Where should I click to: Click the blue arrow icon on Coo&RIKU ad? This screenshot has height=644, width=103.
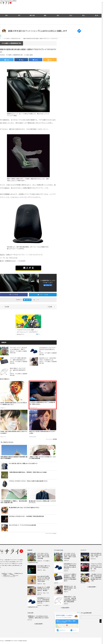tap(79, 31)
